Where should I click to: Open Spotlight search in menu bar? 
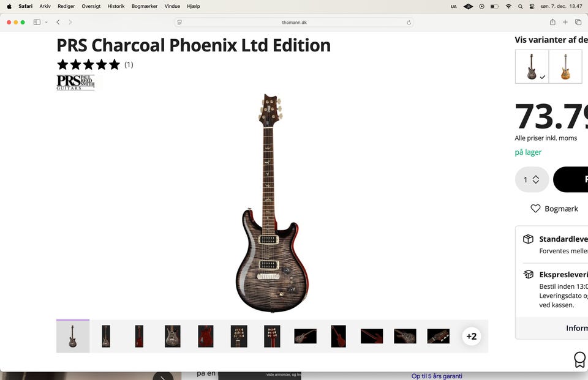tap(520, 6)
